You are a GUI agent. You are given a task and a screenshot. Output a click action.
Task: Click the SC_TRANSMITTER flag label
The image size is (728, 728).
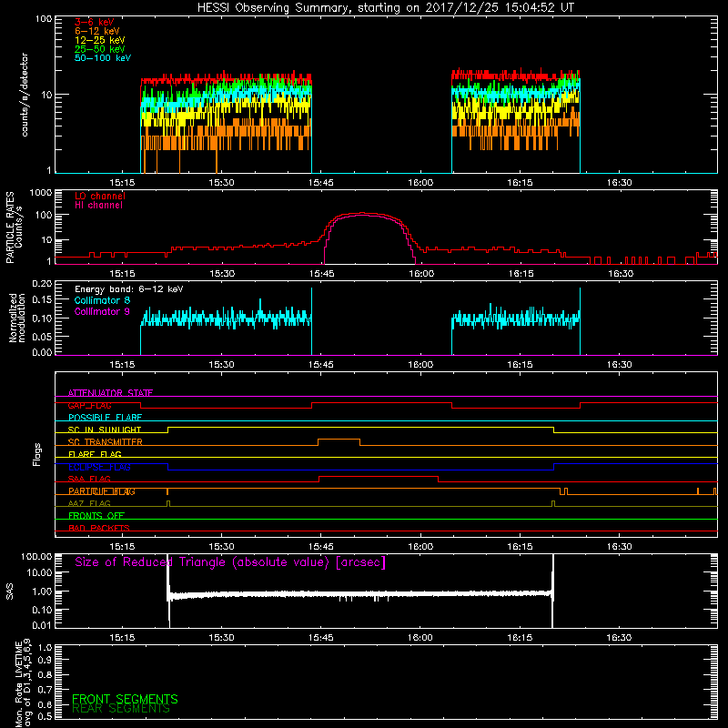pos(105,442)
